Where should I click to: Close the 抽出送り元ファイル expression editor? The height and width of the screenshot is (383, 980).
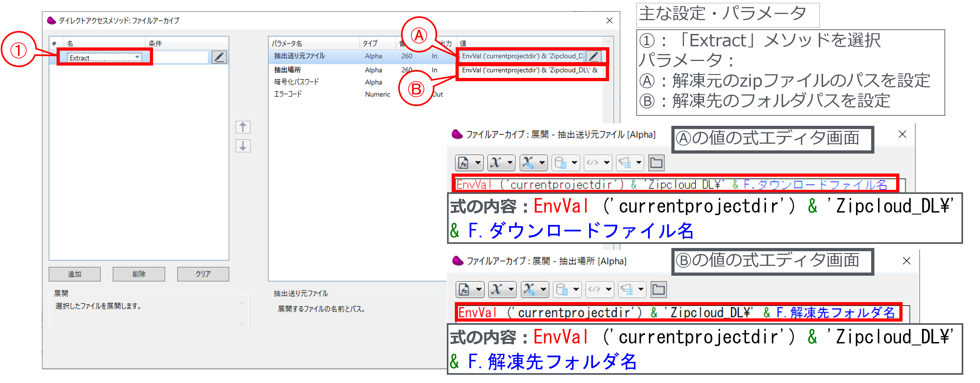click(x=902, y=134)
